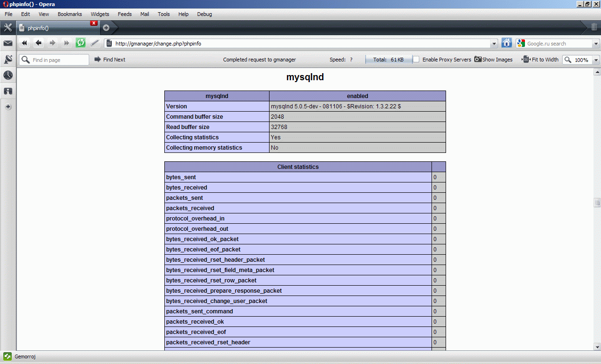Click in the Find in page field
The height and width of the screenshot is (364, 601).
[59, 60]
